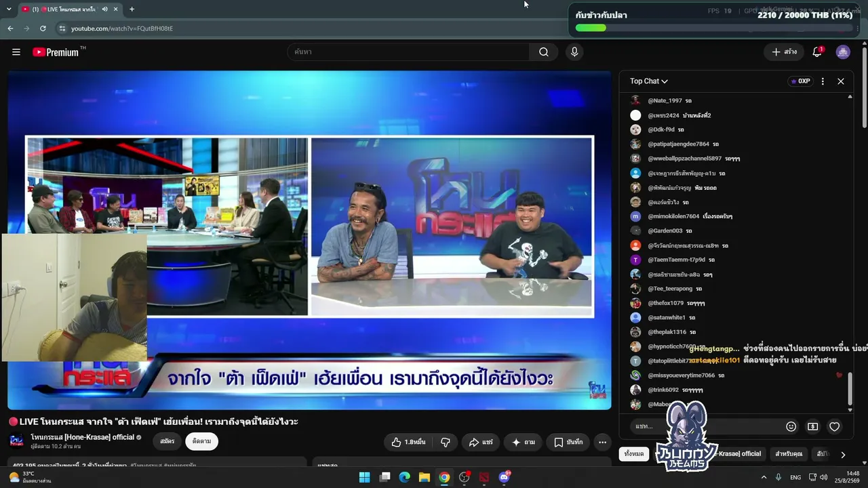The image size is (868, 488).
Task: Open @Nate_1997 chat author name
Action: [665, 101]
